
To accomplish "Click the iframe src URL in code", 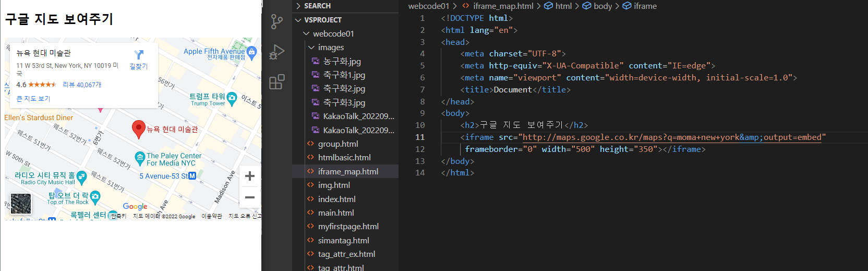I will pos(672,137).
